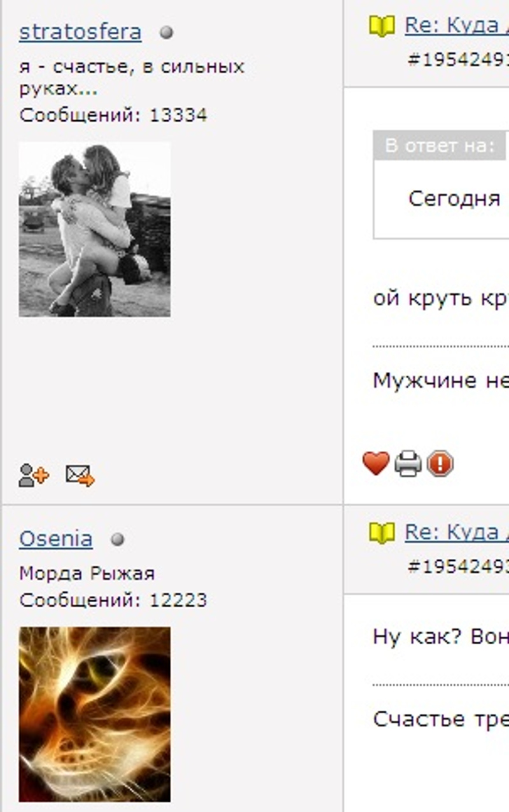Click "Морда Рыжая" user title text
The height and width of the screenshot is (812, 509).
coord(87,574)
